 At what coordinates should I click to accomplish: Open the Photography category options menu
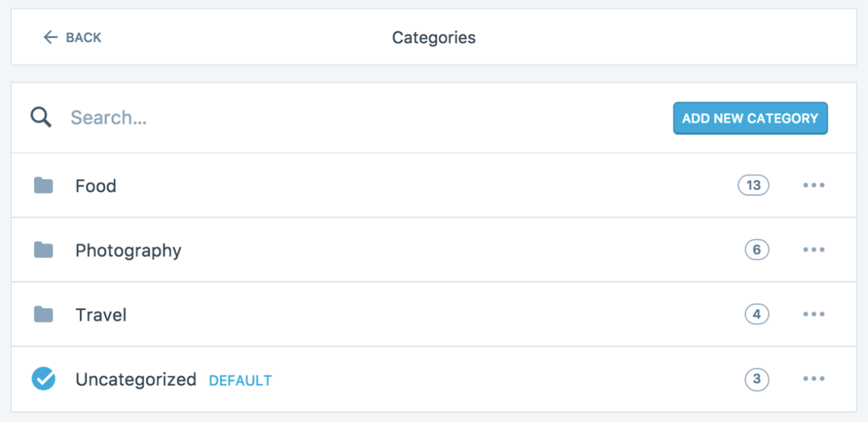point(814,249)
